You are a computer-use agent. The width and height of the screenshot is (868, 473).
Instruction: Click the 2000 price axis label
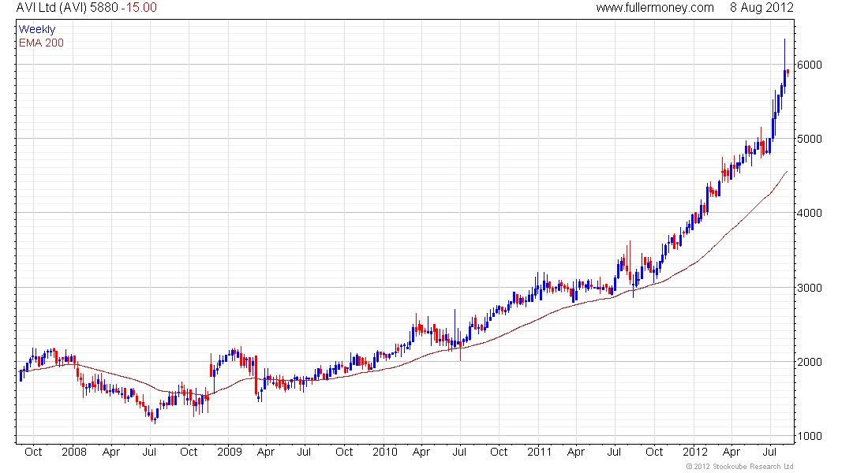(x=810, y=362)
